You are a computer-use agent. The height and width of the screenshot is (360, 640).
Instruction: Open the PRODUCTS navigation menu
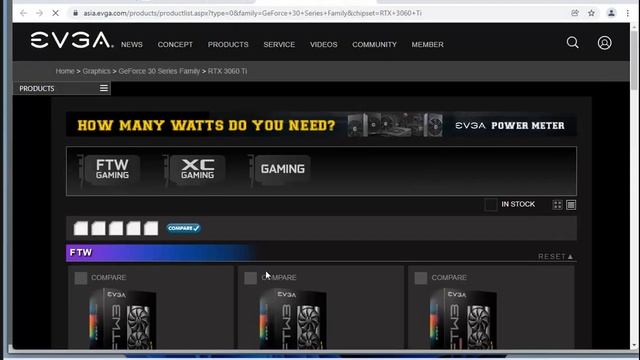[x=228, y=44]
